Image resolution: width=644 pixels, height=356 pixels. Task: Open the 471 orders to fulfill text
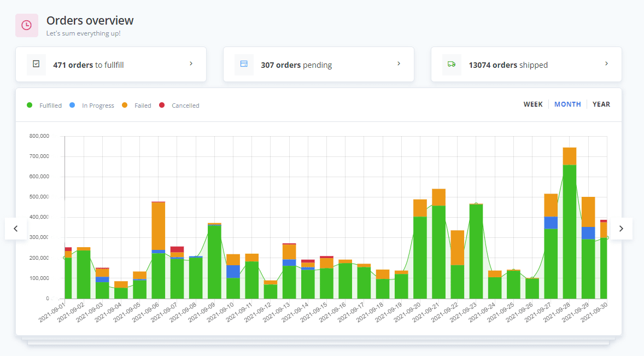(89, 65)
